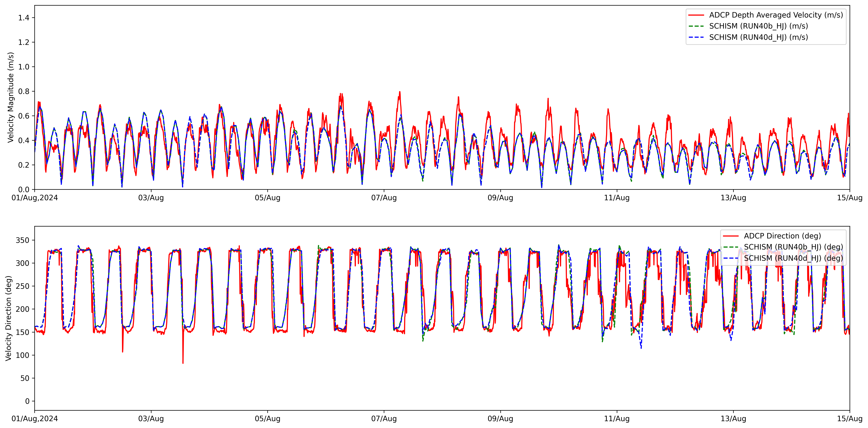This screenshot has width=868, height=428.
Task: Click the Velocity Direction (deg) axis label
Action: tap(9, 318)
